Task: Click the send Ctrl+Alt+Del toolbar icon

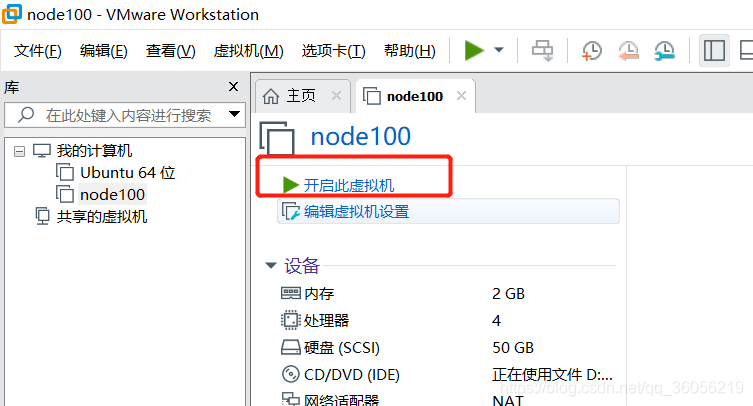Action: point(543,50)
